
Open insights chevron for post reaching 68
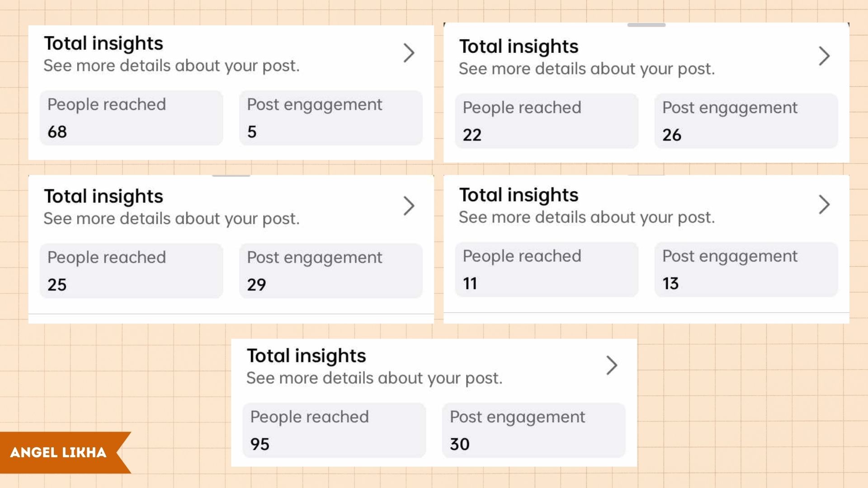tap(409, 53)
